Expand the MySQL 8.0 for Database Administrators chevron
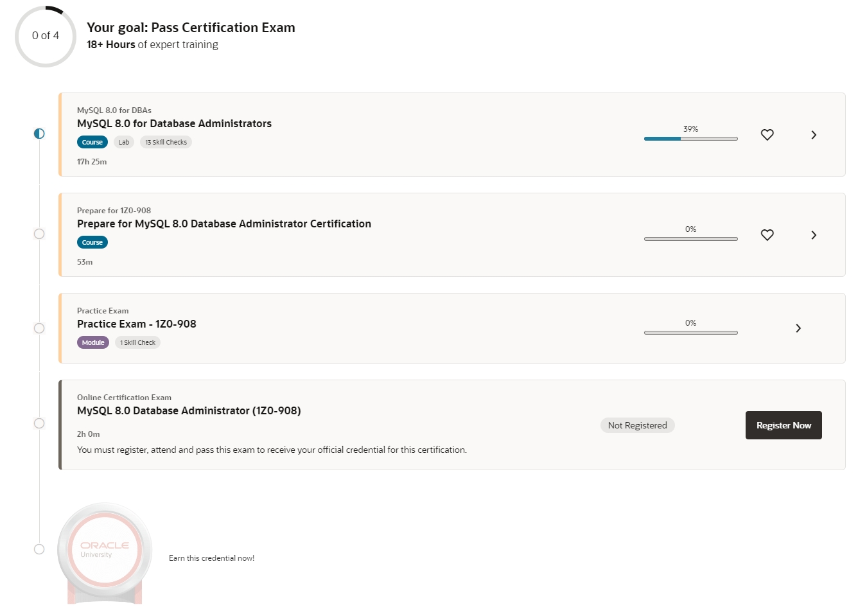This screenshot has width=867, height=616. pyautogui.click(x=814, y=135)
